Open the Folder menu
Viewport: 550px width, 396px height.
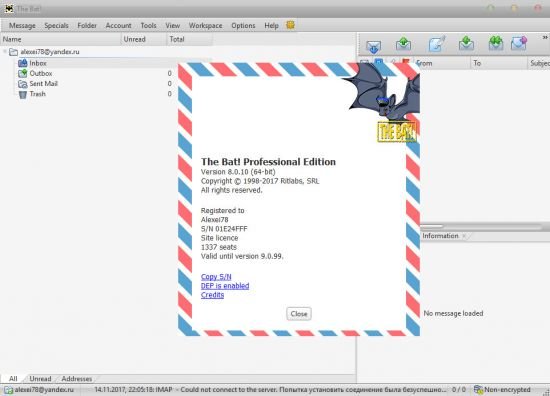point(87,26)
